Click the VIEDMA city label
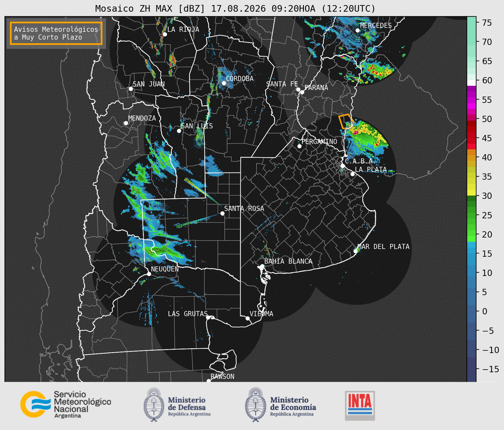This screenshot has width=504, height=430. 261,314
